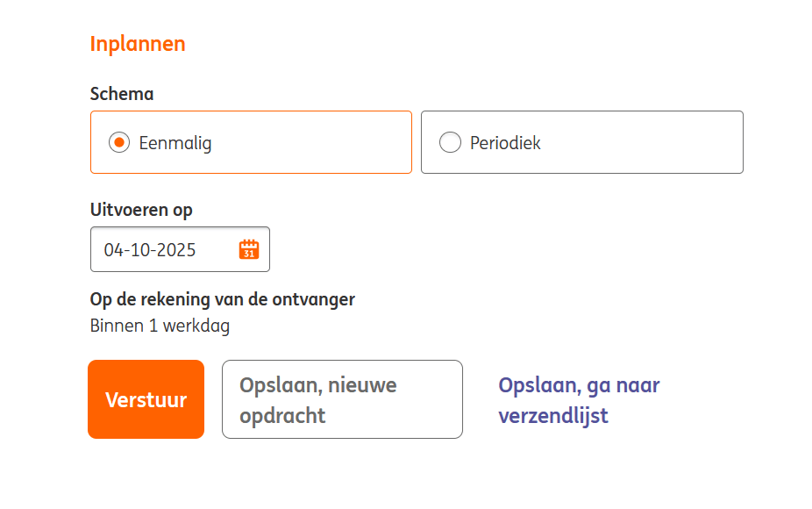Click the Uitvoeren op label
The image size is (812, 509).
pos(141,210)
